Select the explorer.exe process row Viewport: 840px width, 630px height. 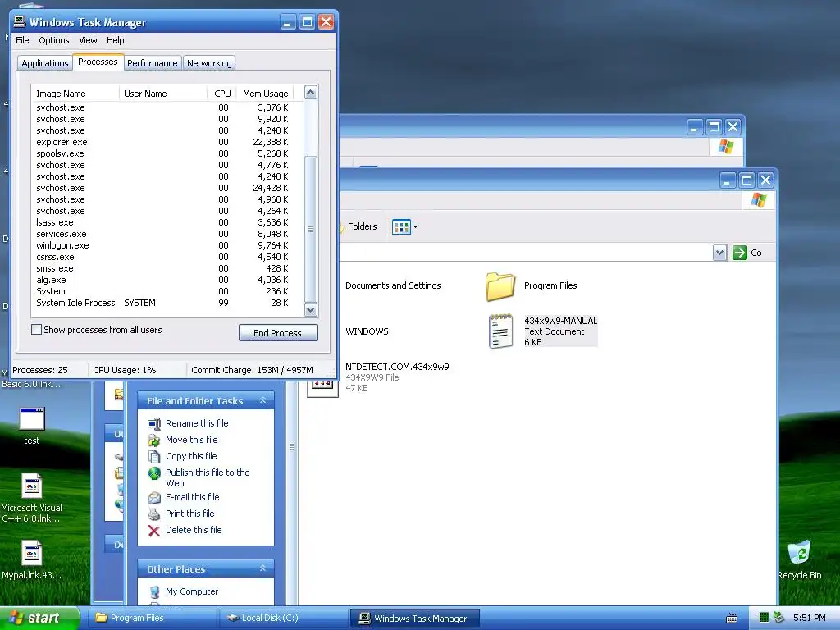point(167,143)
